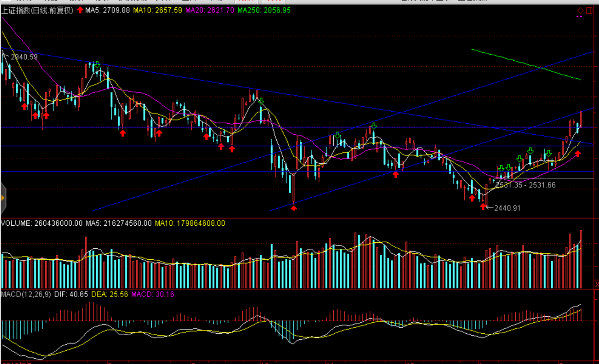Click the red diamond icon at top right
Screen dimensions: 599x364
(580, 11)
